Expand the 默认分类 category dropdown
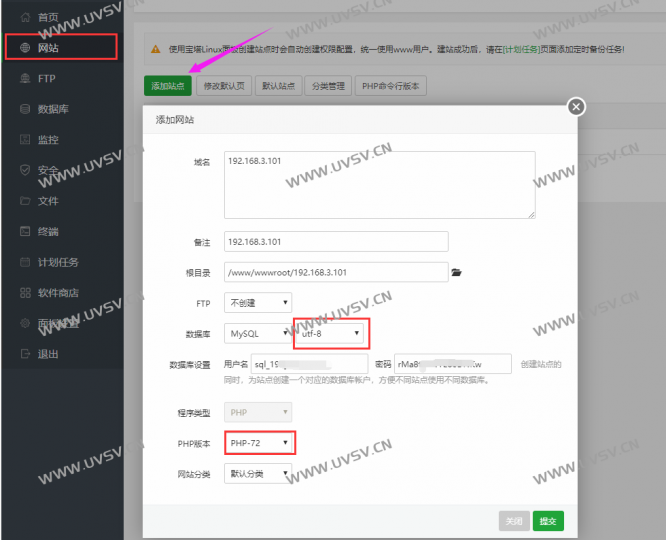This screenshot has height=540, width=666. point(258,473)
